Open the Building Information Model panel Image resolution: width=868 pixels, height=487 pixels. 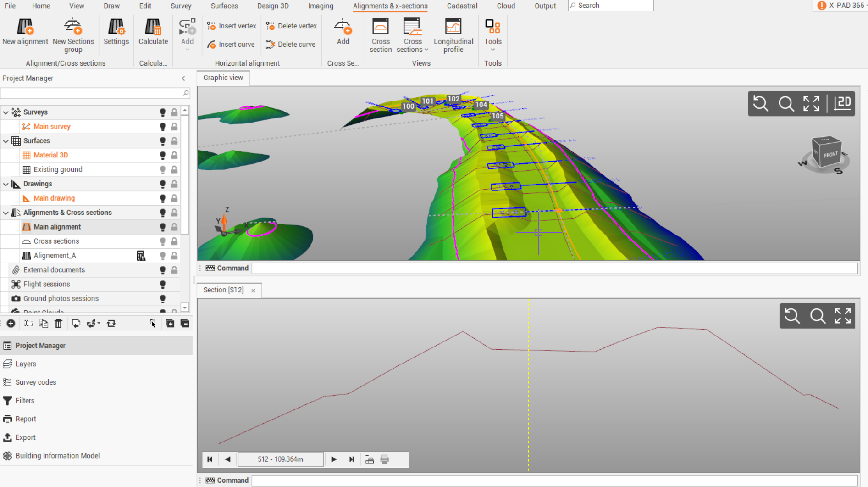57,456
